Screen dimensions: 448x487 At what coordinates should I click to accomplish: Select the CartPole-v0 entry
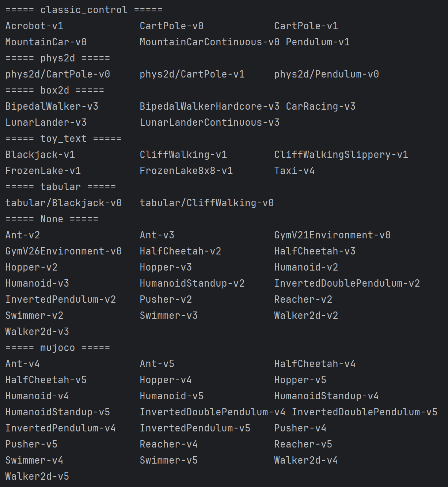[172, 26]
